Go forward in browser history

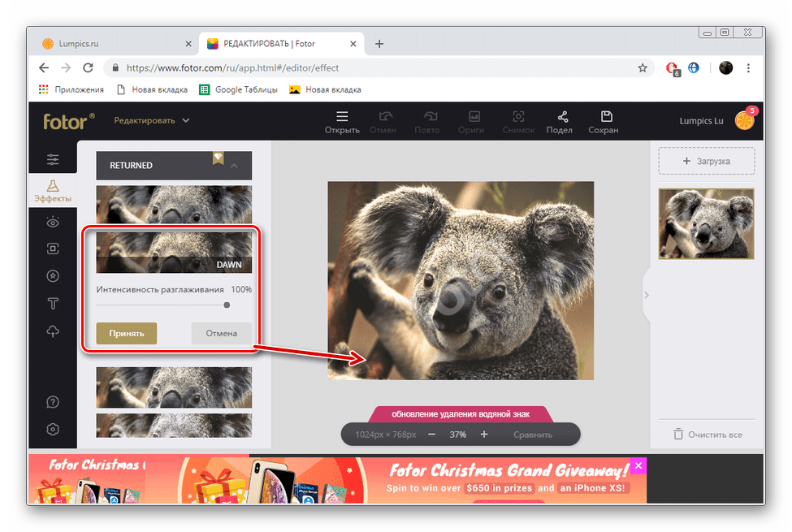click(x=66, y=67)
